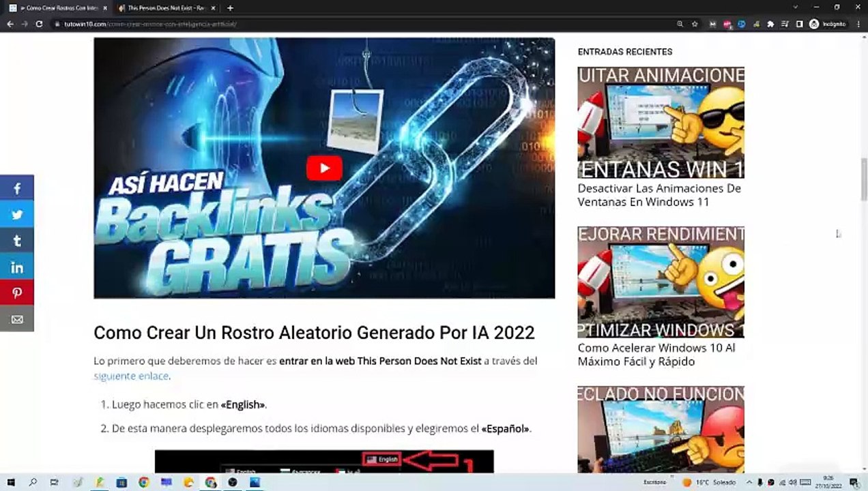Close the This Person Does Not Exist tab
Viewport: 868px width, 491px height.
click(213, 8)
